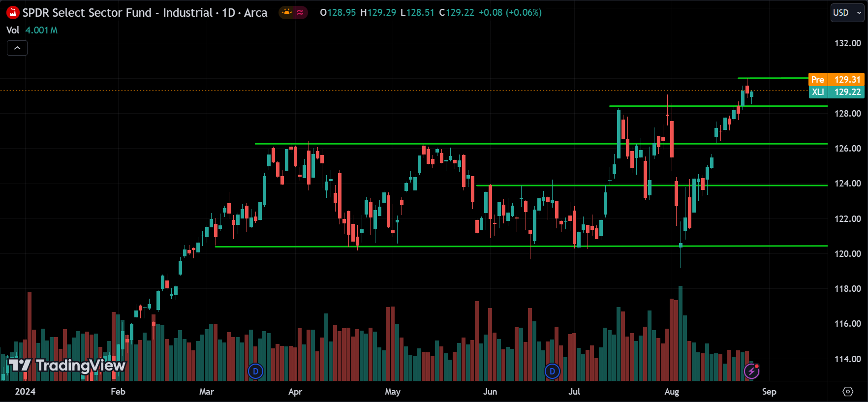The width and height of the screenshot is (868, 402).
Task: Click the Aug label on time axis
Action: tap(672, 392)
